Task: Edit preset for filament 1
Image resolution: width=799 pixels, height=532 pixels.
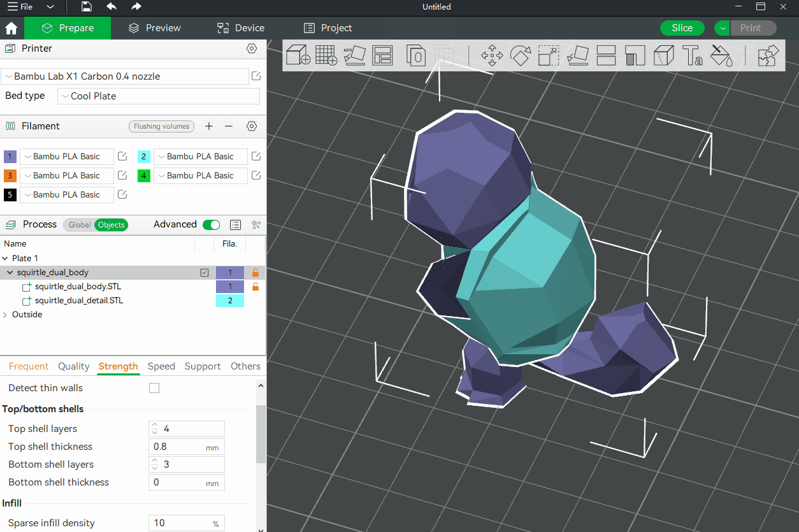Action: click(x=122, y=156)
